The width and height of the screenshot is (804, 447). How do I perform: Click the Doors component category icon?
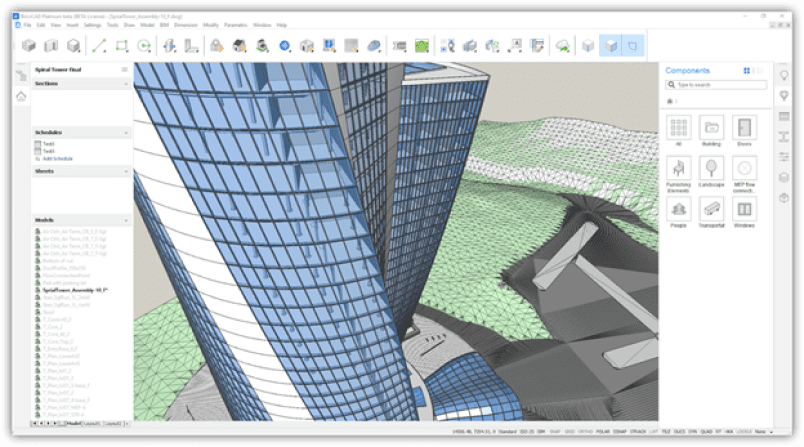coord(743,128)
